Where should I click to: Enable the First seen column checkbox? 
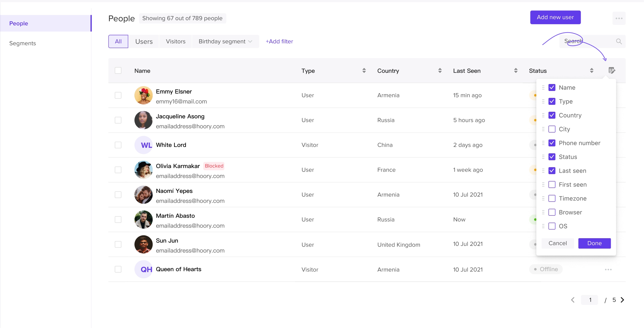(x=552, y=184)
